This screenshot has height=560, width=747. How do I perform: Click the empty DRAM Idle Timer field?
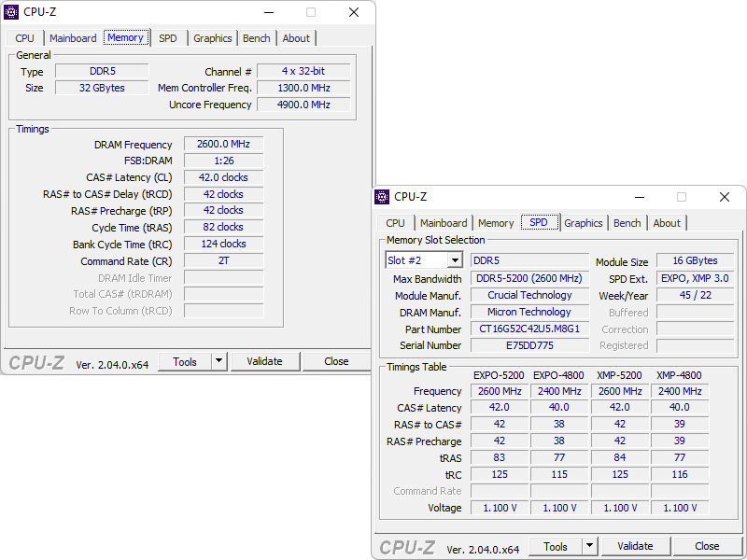click(223, 277)
